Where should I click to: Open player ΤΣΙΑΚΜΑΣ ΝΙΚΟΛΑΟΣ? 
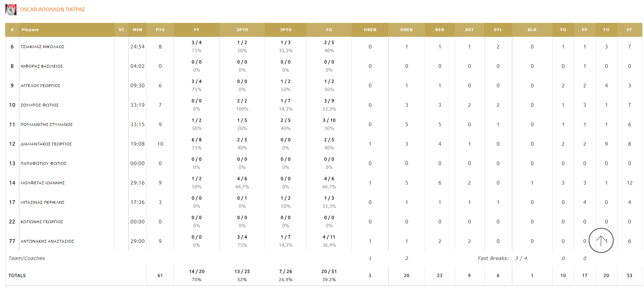pyautogui.click(x=42, y=47)
